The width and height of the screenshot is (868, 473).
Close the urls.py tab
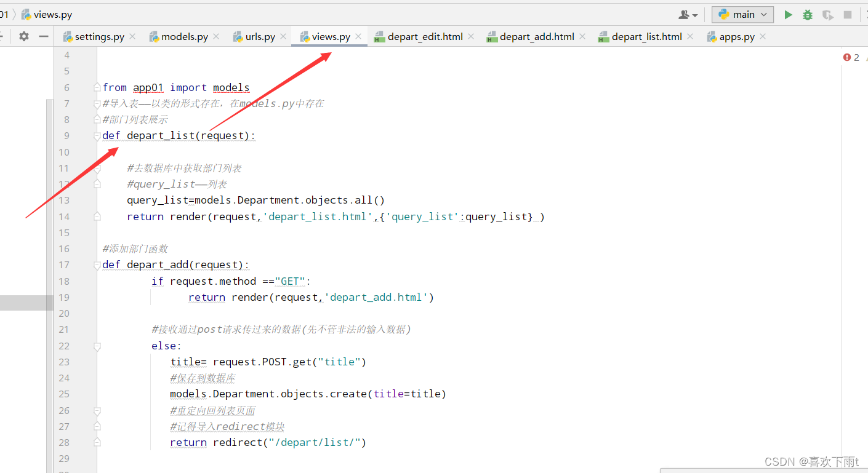point(283,36)
